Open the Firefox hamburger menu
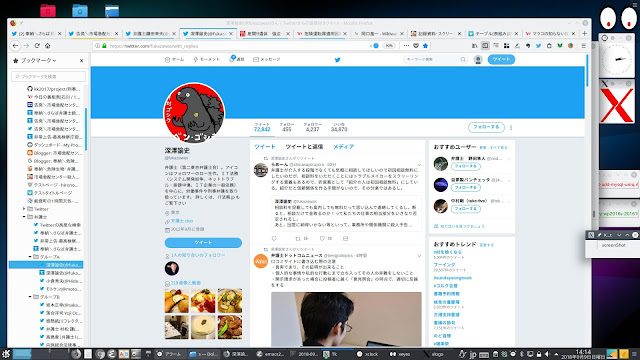The width and height of the screenshot is (640, 360). [x=583, y=46]
